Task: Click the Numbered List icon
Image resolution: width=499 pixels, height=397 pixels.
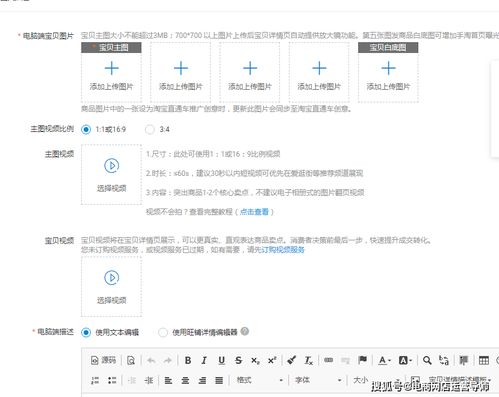Action: 95,380
